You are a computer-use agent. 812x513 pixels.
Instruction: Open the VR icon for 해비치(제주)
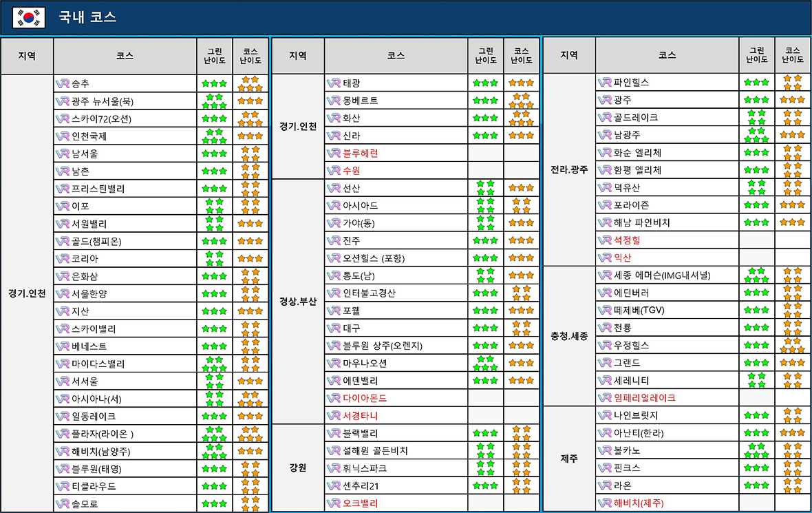point(605,503)
